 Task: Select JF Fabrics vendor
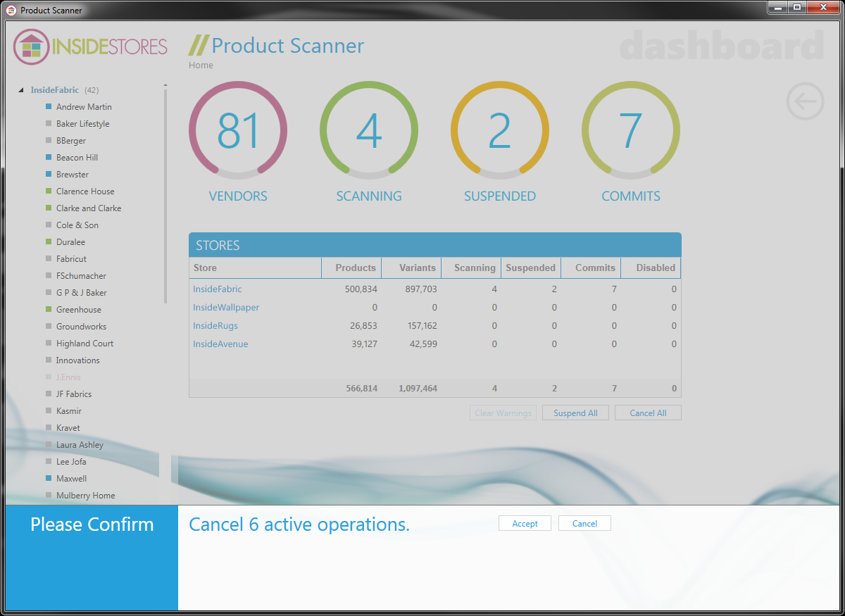[x=74, y=394]
